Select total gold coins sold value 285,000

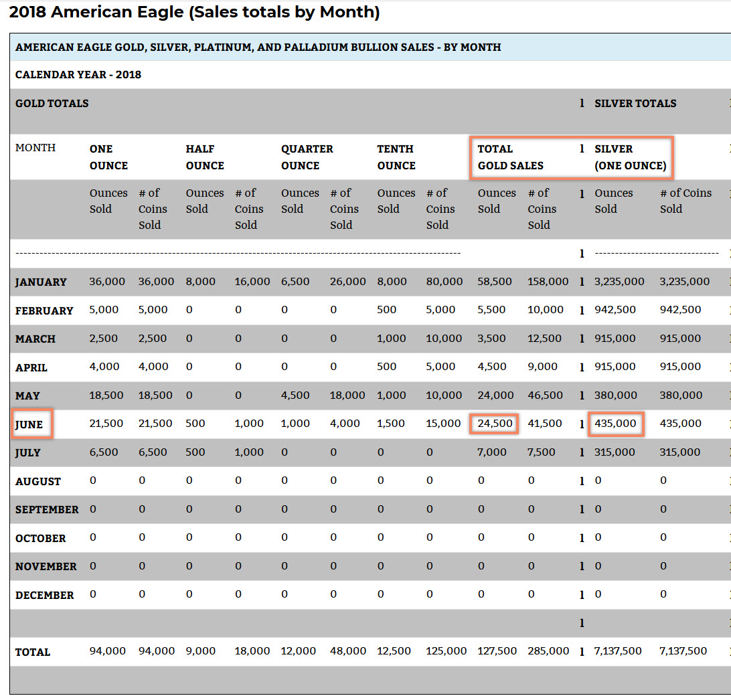click(548, 651)
